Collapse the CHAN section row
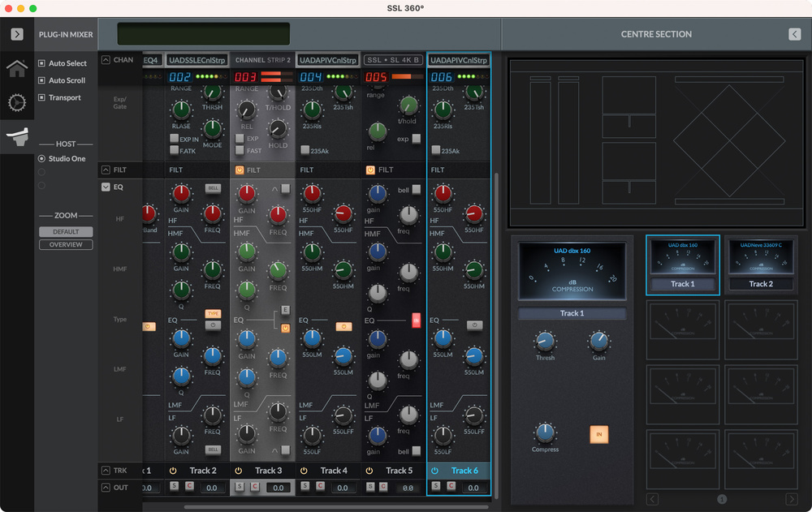 (106, 60)
